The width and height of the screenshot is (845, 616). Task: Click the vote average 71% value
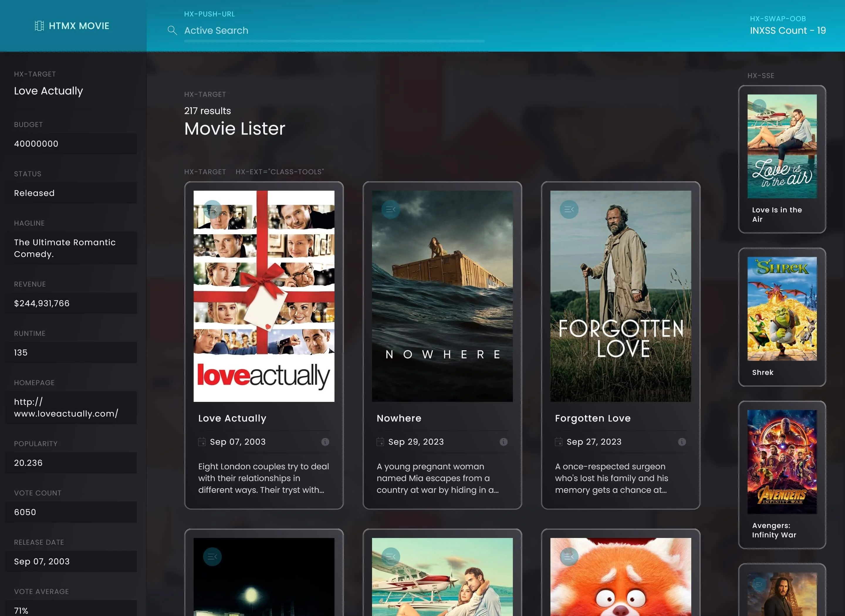pyautogui.click(x=71, y=608)
